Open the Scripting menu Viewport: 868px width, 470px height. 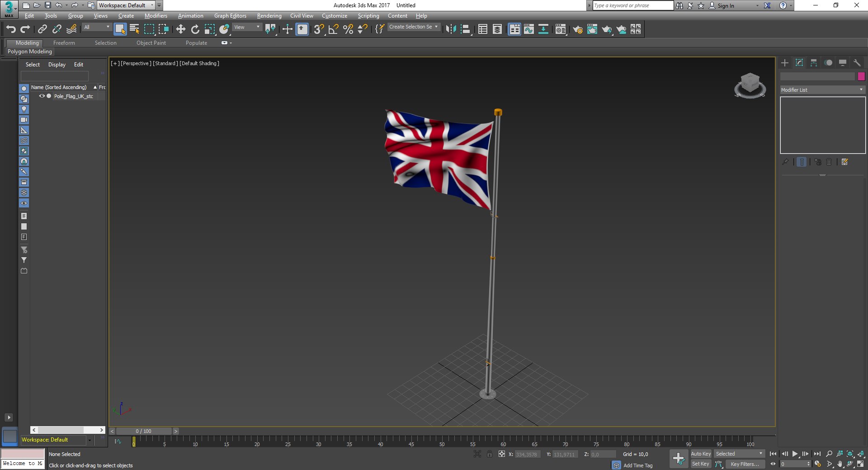(x=368, y=16)
